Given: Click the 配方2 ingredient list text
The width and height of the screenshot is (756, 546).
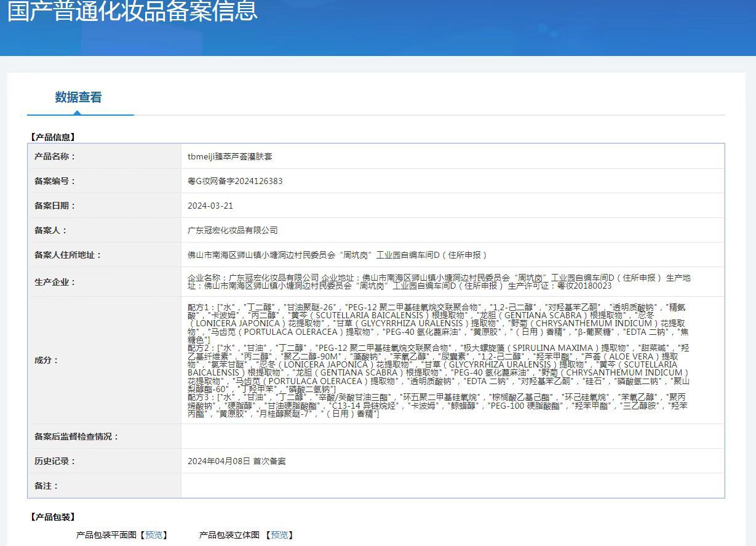Looking at the screenshot, I should click(x=439, y=369).
